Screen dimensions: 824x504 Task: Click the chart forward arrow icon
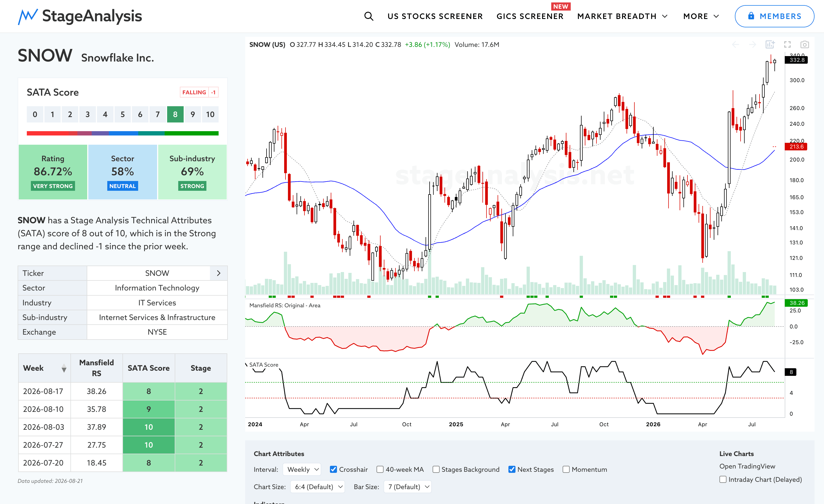[x=752, y=44]
